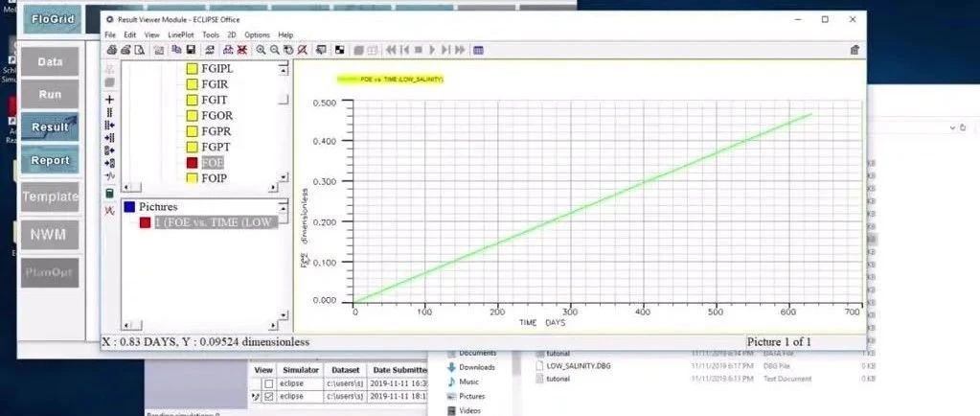Click the stop square playback button

pos(419,50)
